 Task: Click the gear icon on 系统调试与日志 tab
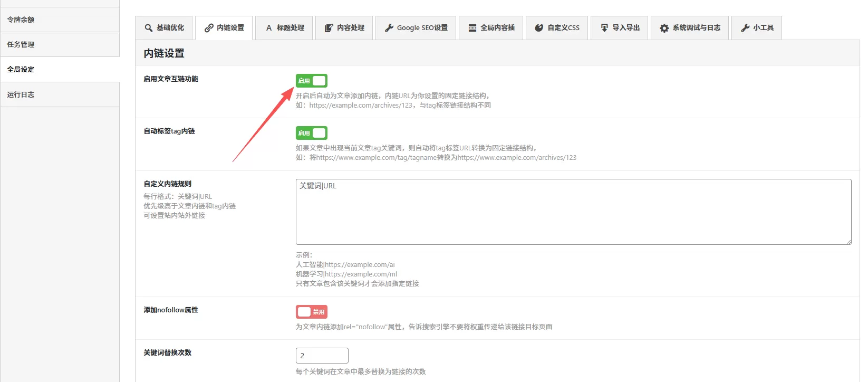[x=664, y=28]
